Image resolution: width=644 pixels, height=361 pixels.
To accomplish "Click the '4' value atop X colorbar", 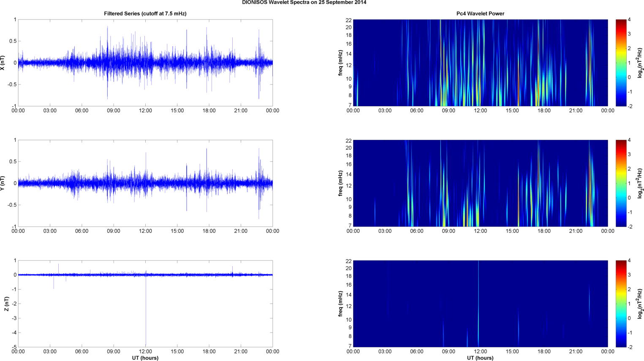I will [629, 20].
